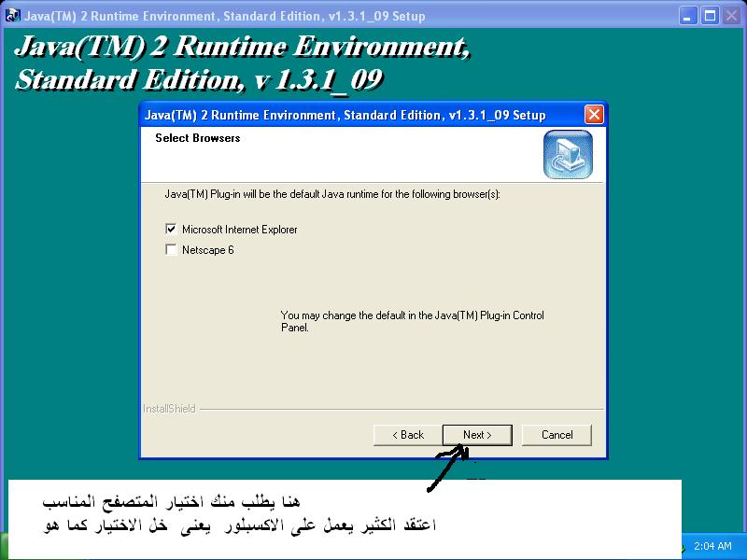Click the 'Select Browsers' heading text
Screen dimensions: 747x560
pos(198,138)
